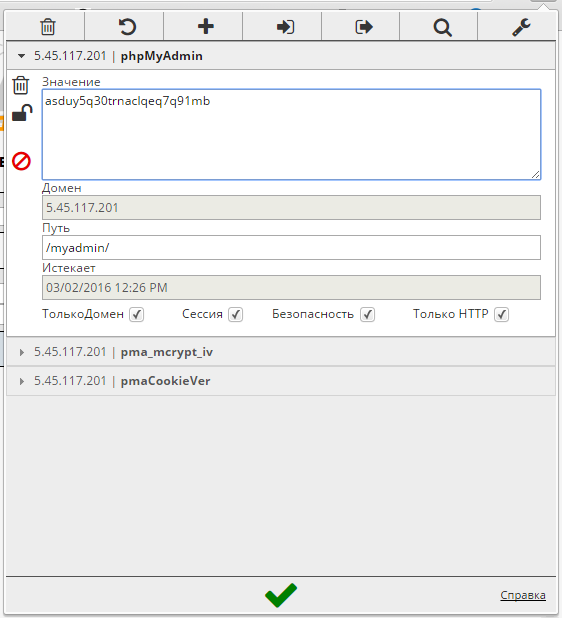Toggle the Только HTTP checkbox
562x618 pixels.
[x=502, y=315]
